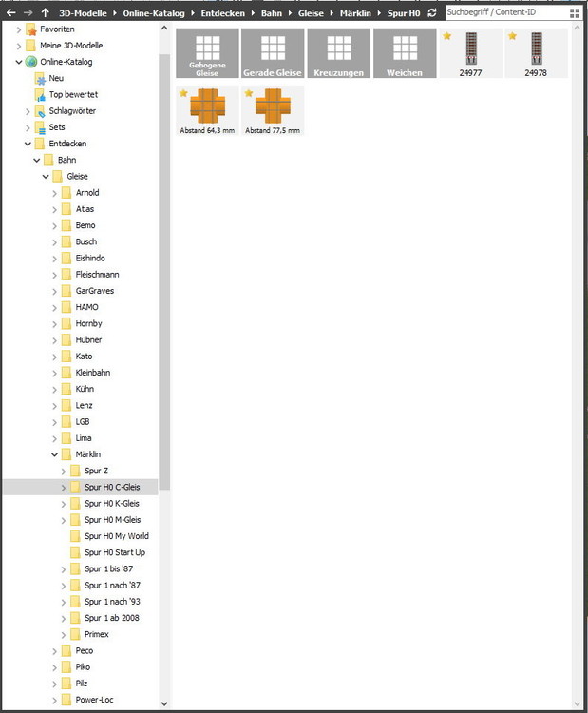Click the tree panel scrollbar thumb
Viewport: 588px width, 713px height.
(x=164, y=272)
